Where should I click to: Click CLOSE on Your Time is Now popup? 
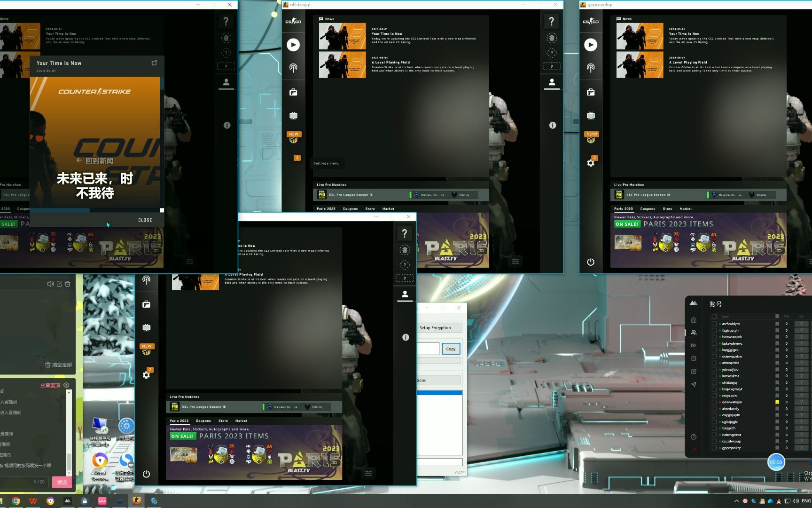pos(145,220)
